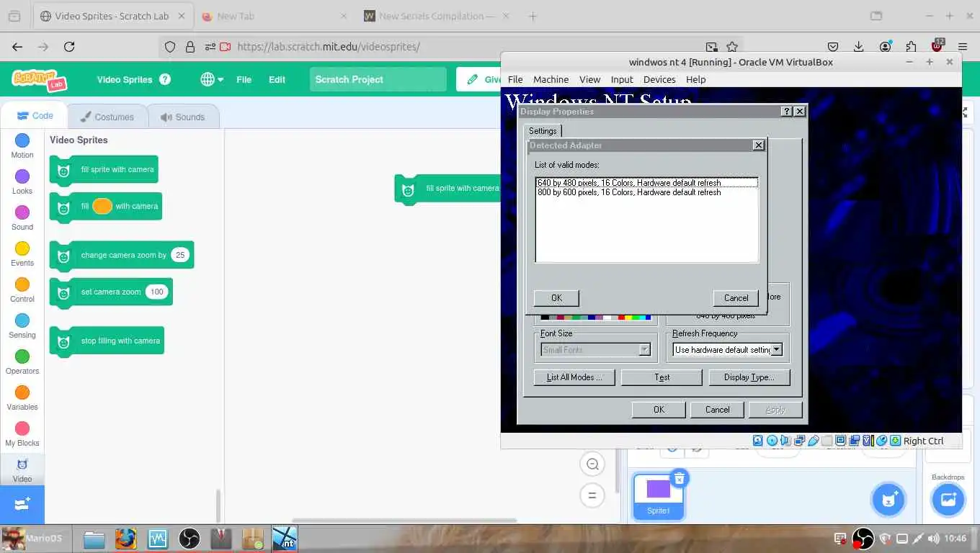Click the Choose a Backdrop button

coord(948,499)
